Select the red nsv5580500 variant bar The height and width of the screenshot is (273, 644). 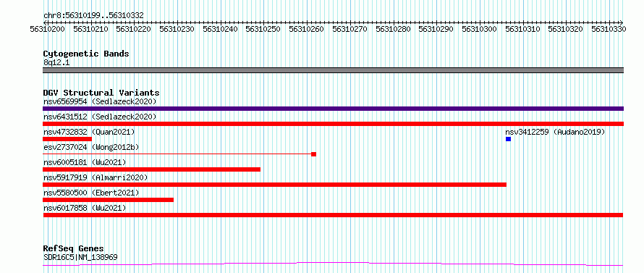108,200
